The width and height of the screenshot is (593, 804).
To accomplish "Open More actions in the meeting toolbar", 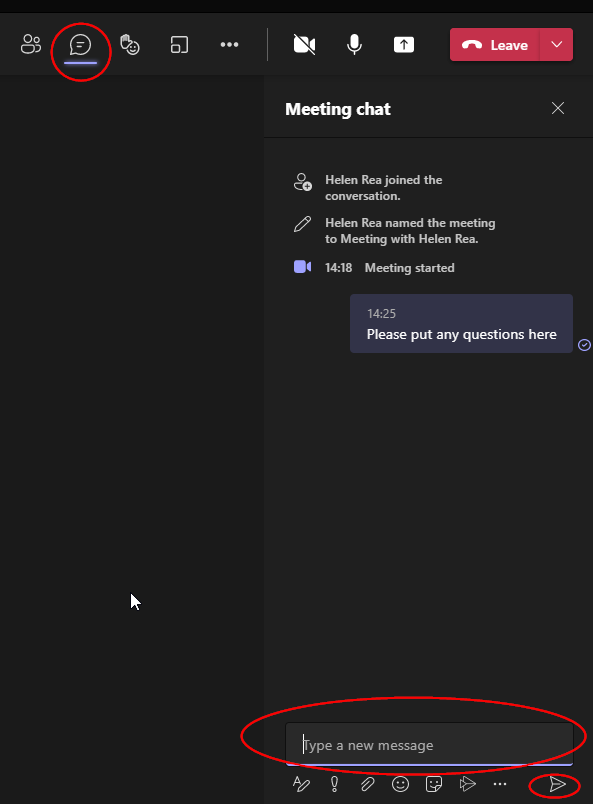I will 229,45.
